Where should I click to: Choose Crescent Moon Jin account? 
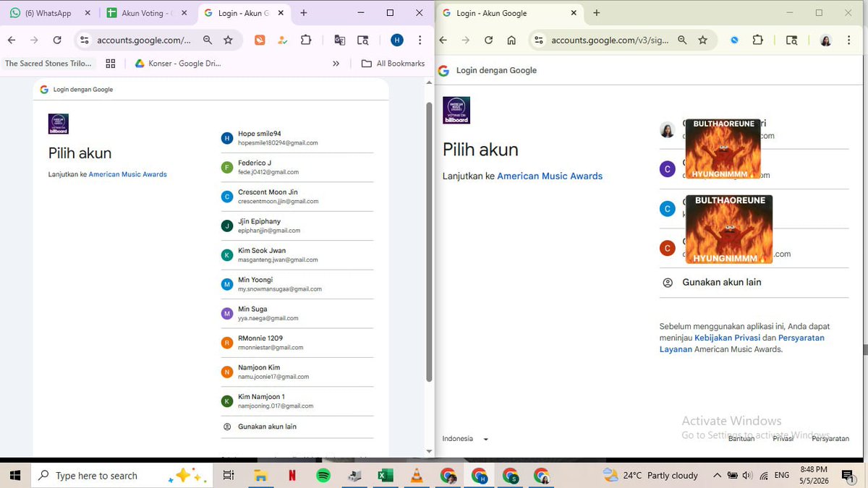[297, 197]
